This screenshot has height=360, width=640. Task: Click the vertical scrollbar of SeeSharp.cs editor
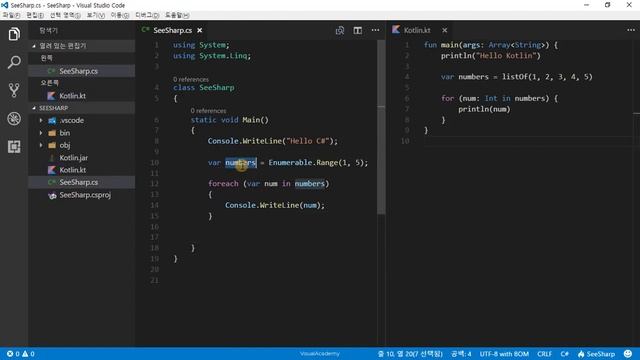click(x=381, y=127)
